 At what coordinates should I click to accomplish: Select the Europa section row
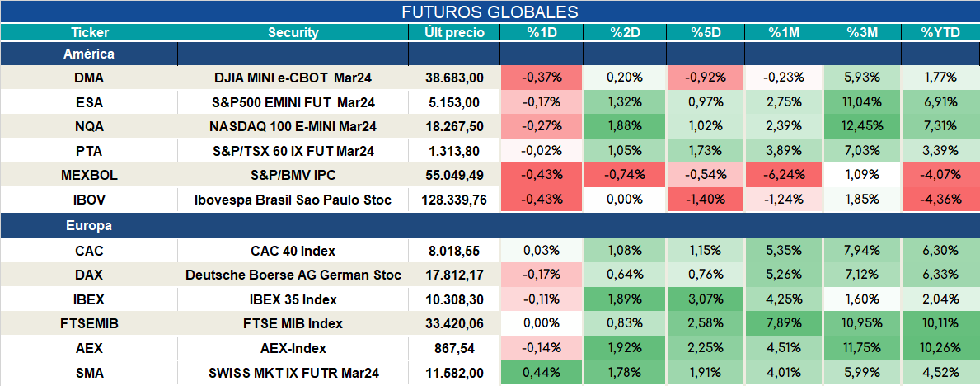click(x=490, y=226)
